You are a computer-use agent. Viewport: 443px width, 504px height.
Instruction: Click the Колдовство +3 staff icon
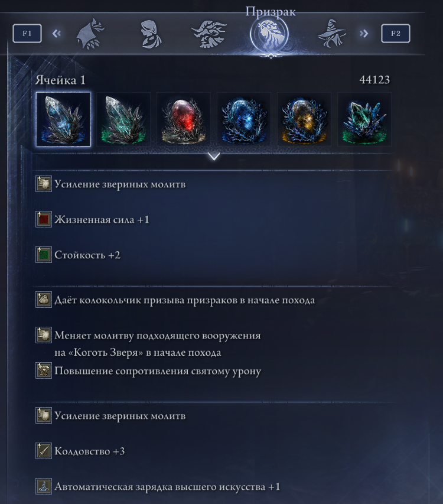pyautogui.click(x=43, y=451)
